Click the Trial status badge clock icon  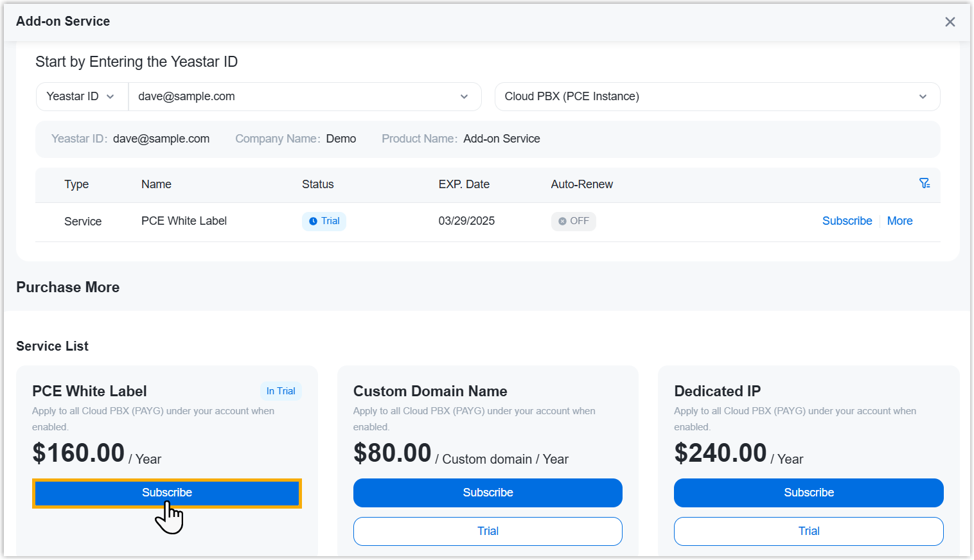pyautogui.click(x=314, y=222)
